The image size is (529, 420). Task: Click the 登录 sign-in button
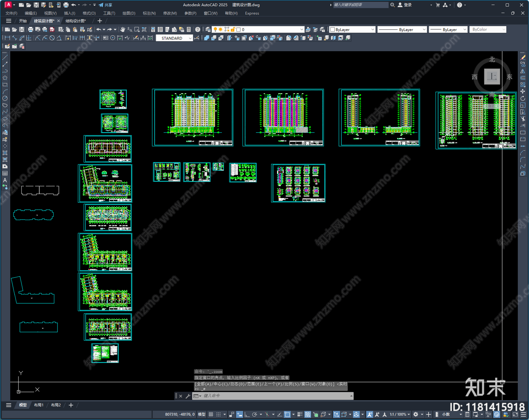pyautogui.click(x=405, y=5)
